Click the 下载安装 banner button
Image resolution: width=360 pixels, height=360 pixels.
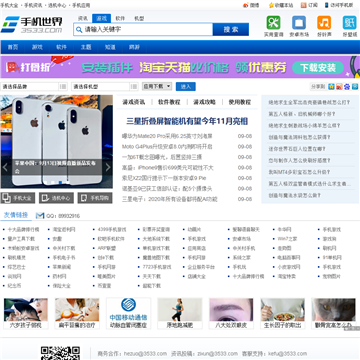tap(318, 68)
